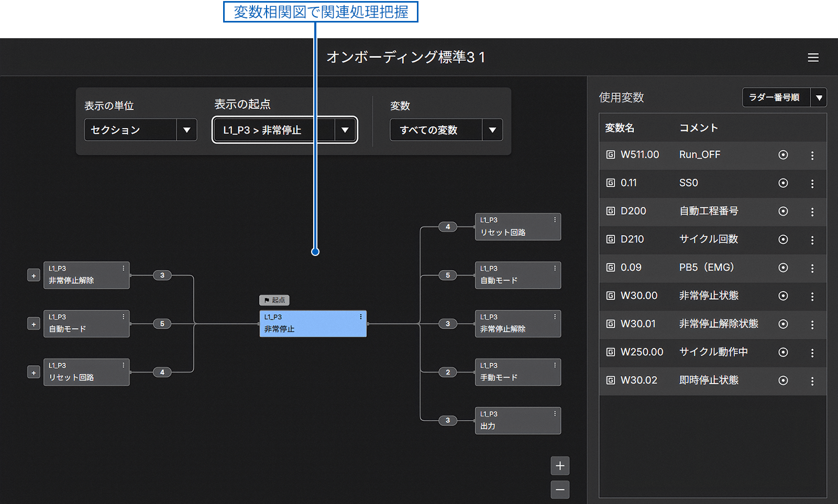Image resolution: width=838 pixels, height=504 pixels.
Task: Click target icon for W30.02 即時停止状態
Action: tap(783, 381)
